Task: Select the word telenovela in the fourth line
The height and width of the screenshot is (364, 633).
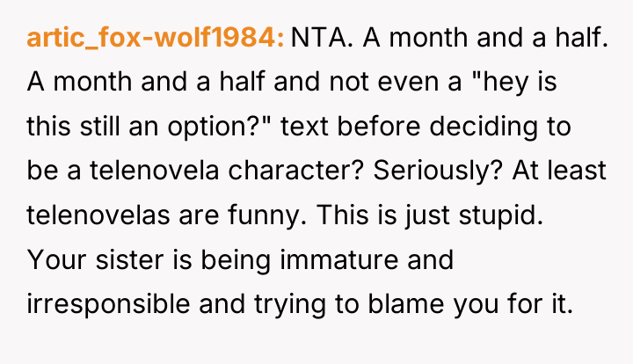Action: click(x=155, y=170)
